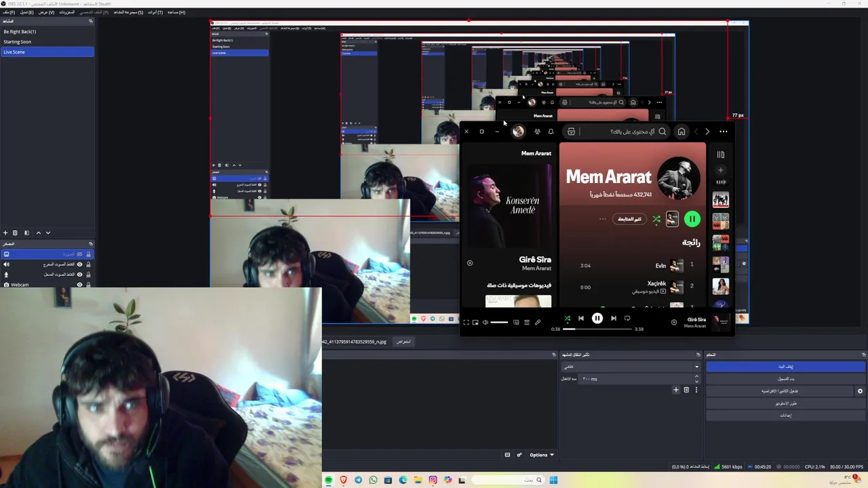868x488 pixels.
Task: Open Spotify friends activity icon
Action: (x=537, y=131)
